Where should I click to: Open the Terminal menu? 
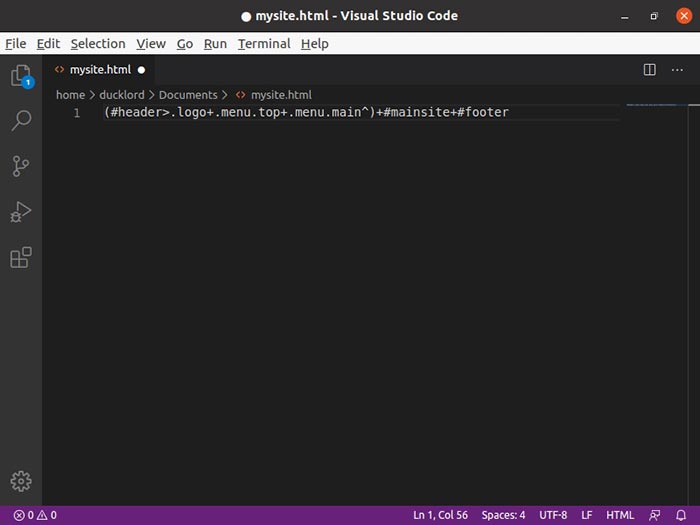point(264,44)
